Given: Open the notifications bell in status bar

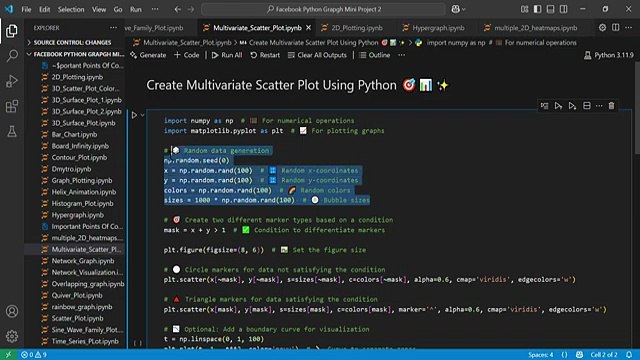Looking at the screenshot, I should [x=629, y=355].
